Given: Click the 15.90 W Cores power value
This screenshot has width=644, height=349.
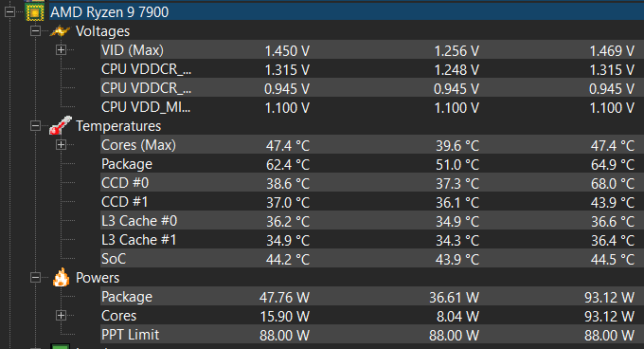Looking at the screenshot, I should (x=284, y=317).
